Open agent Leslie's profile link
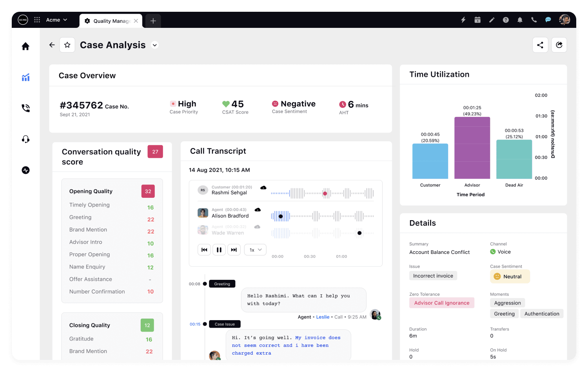 coord(323,317)
